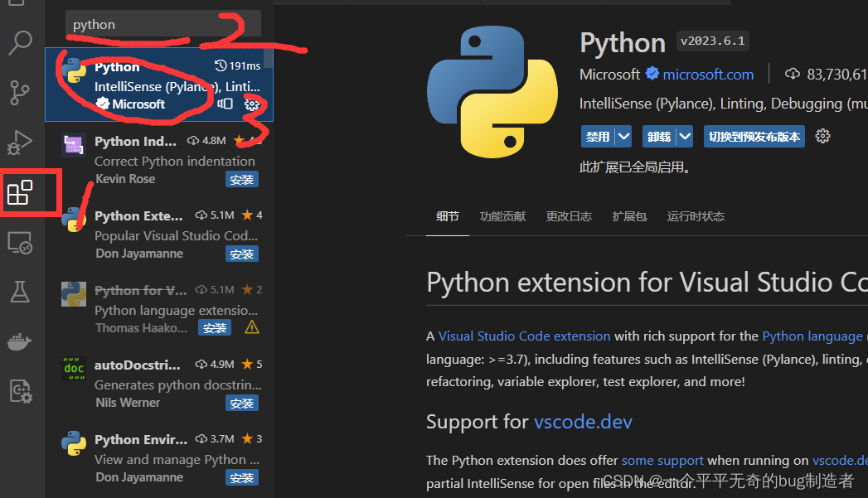Open the manage gear in extension details

coord(822,136)
